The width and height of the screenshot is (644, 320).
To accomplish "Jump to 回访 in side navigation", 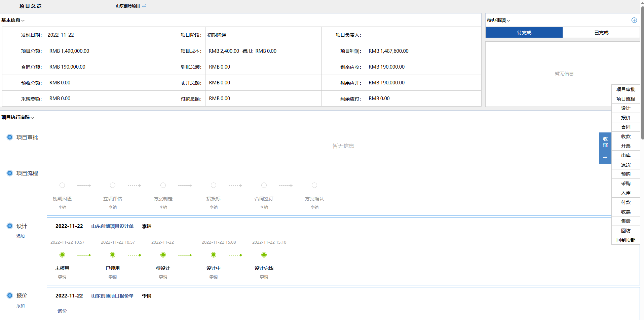I will pyautogui.click(x=626, y=231).
